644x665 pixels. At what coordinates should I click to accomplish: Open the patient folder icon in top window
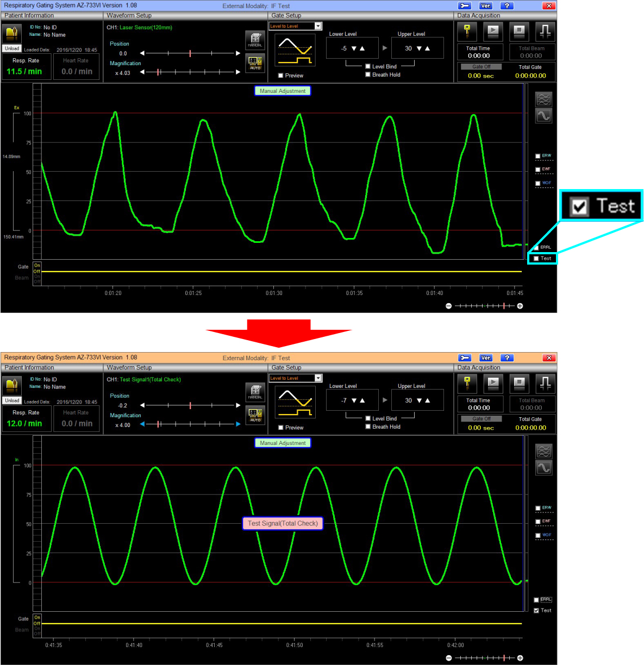click(x=12, y=34)
